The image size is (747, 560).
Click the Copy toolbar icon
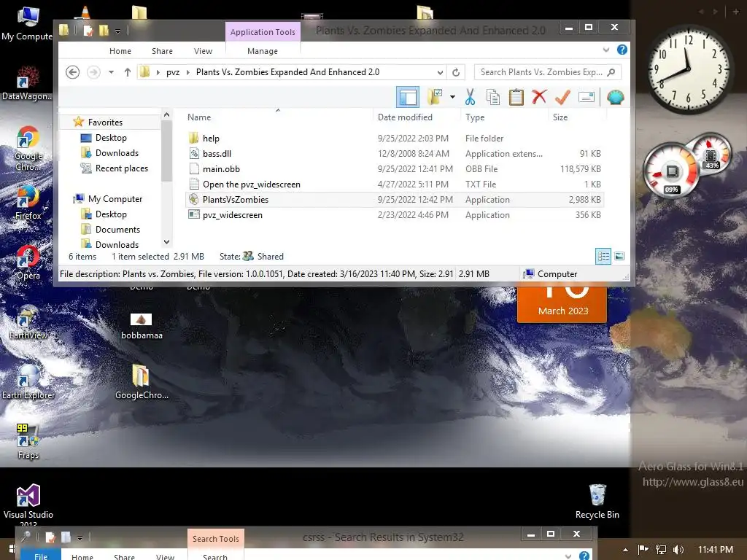[492, 97]
